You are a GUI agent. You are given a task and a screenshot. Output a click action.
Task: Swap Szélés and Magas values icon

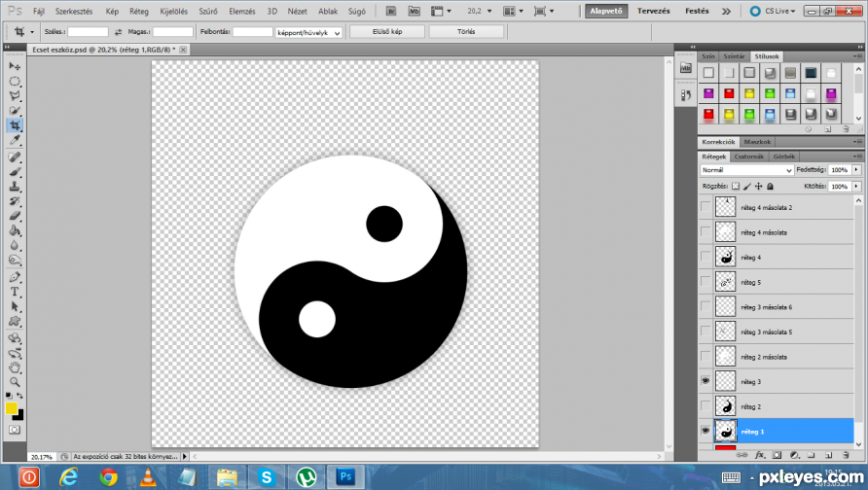[118, 32]
